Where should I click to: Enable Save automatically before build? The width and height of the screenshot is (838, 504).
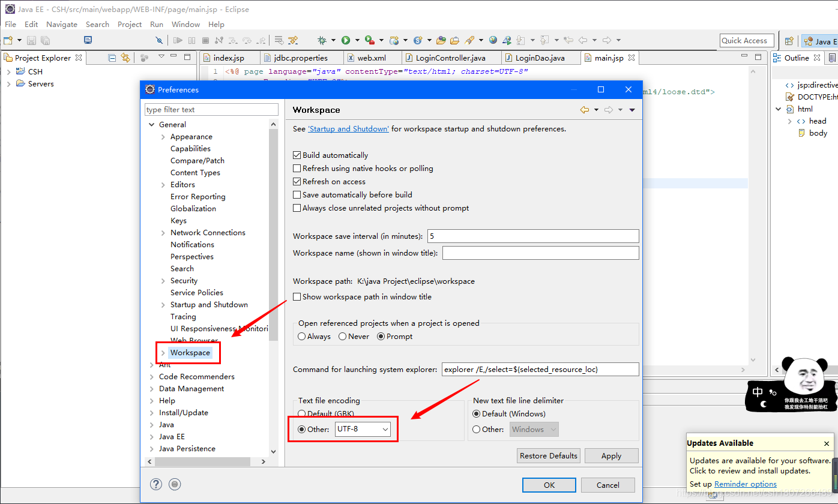[297, 194]
